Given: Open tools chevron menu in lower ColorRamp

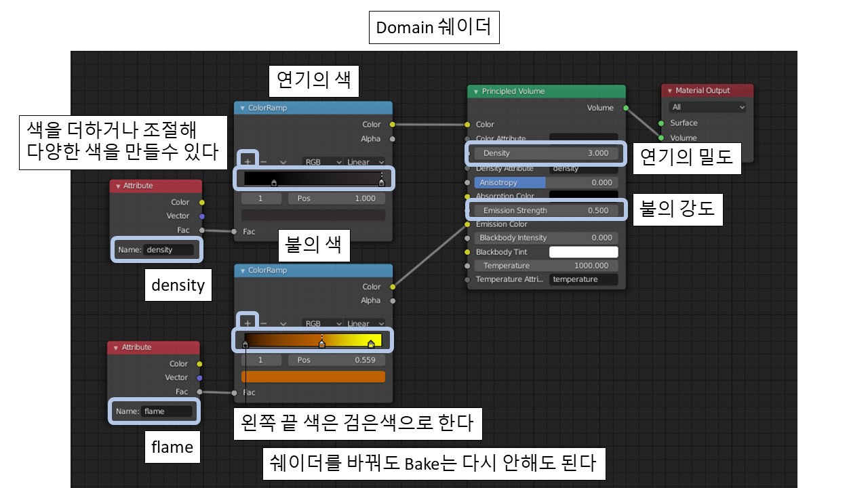Looking at the screenshot, I should [x=283, y=323].
